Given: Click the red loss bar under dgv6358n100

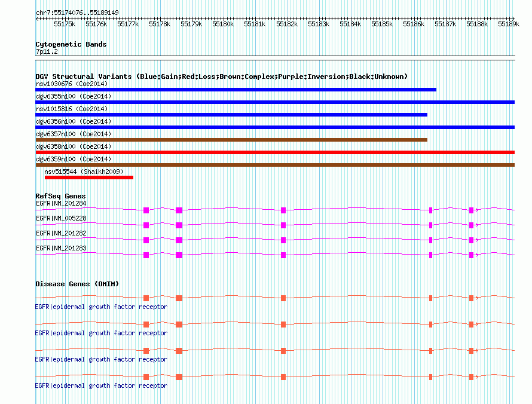Looking at the screenshot, I should pos(275,152).
